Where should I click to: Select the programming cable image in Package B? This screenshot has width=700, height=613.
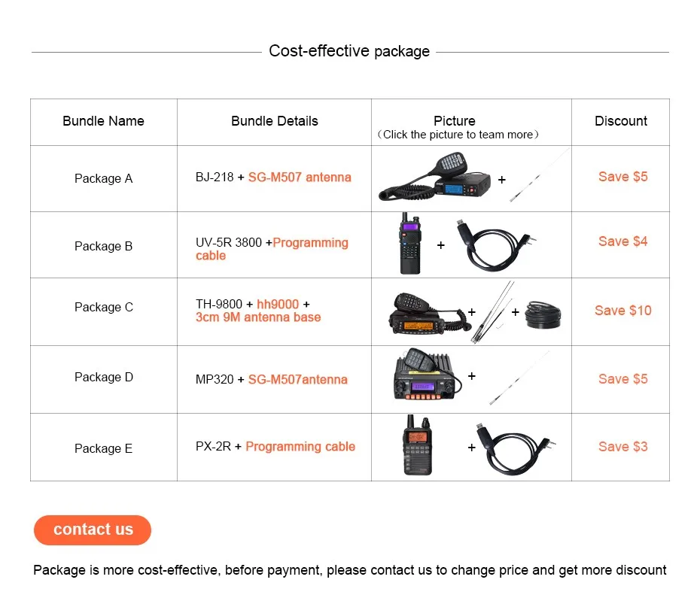point(497,245)
